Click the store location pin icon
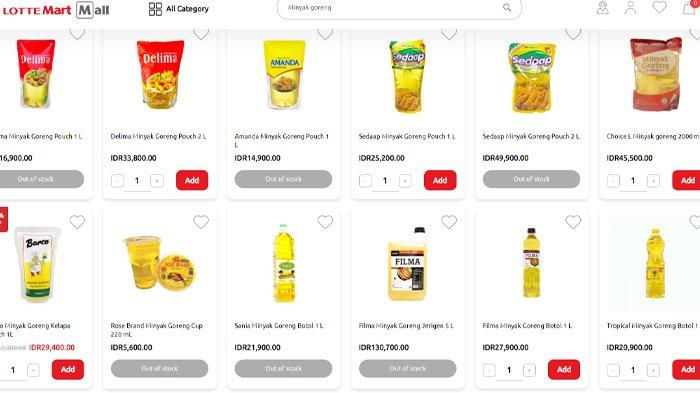This screenshot has height=393, width=700. [x=603, y=8]
